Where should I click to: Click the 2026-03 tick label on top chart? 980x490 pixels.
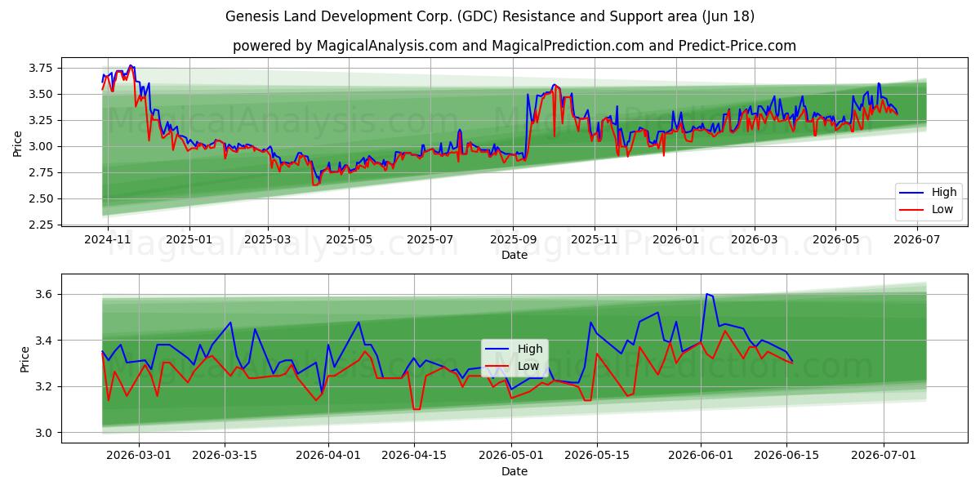[753, 239]
